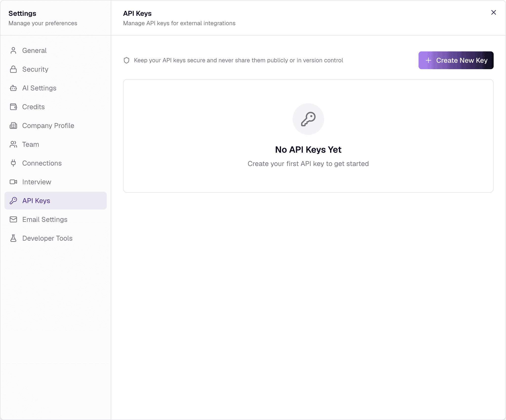Click the Credits wallet icon
This screenshot has height=420, width=506.
click(x=13, y=107)
